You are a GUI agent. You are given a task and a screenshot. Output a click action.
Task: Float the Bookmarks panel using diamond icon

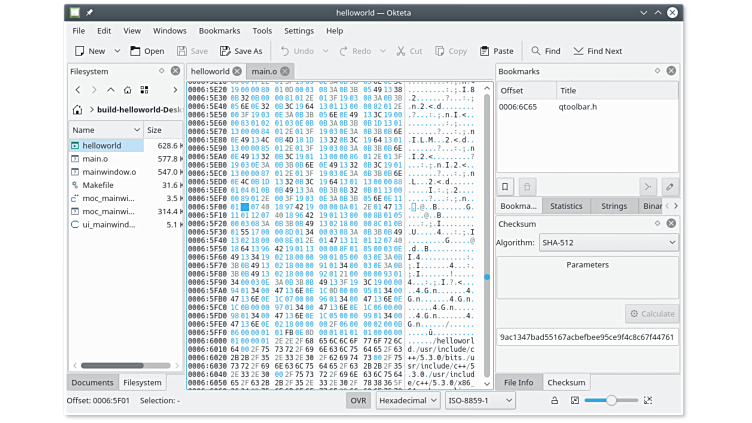(657, 71)
